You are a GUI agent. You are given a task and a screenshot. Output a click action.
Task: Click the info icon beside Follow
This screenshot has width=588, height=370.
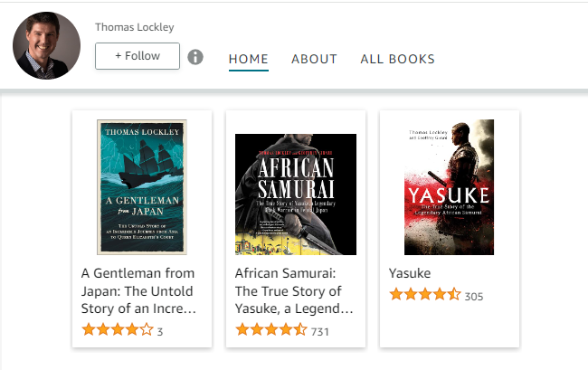tap(195, 57)
